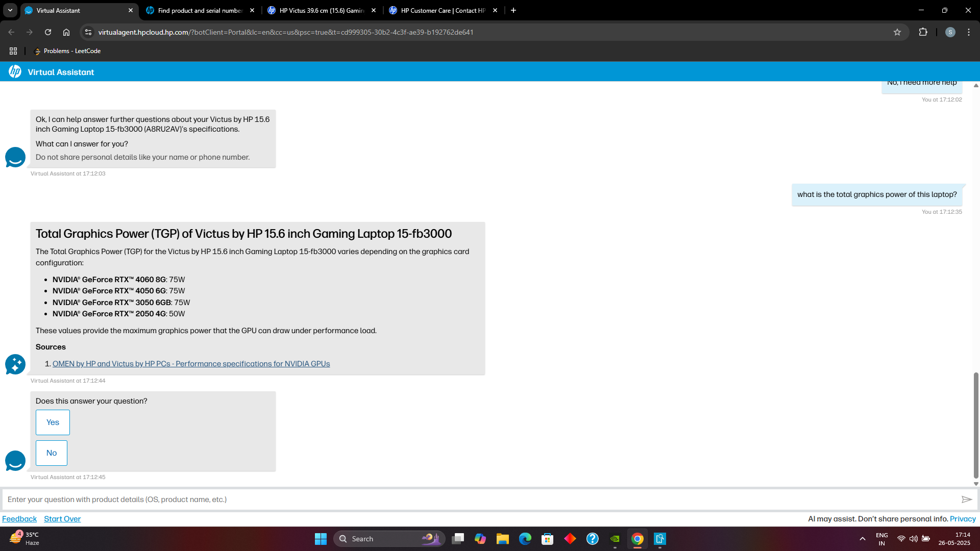Click the profile avatar in the browser toolbar
Image resolution: width=980 pixels, height=551 pixels.
coord(950,32)
